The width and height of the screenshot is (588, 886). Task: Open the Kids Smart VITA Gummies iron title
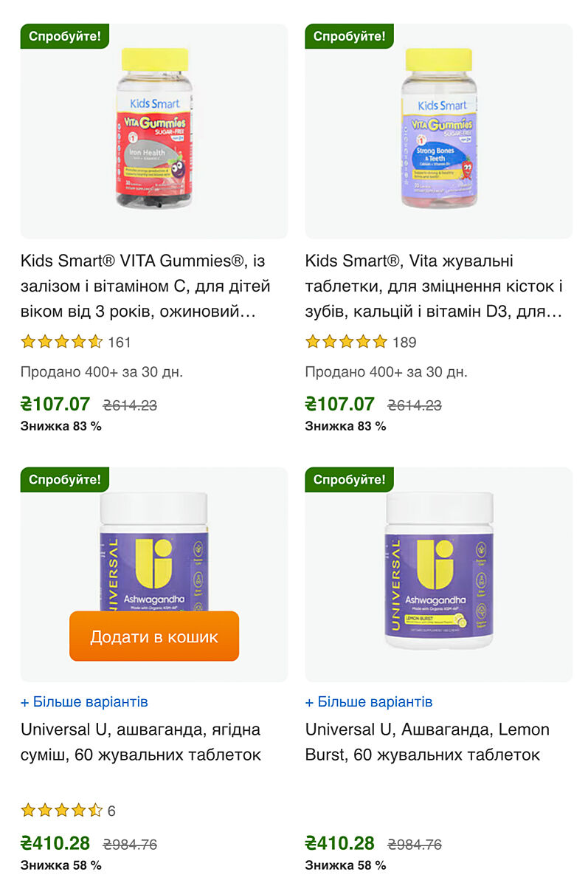click(x=145, y=286)
